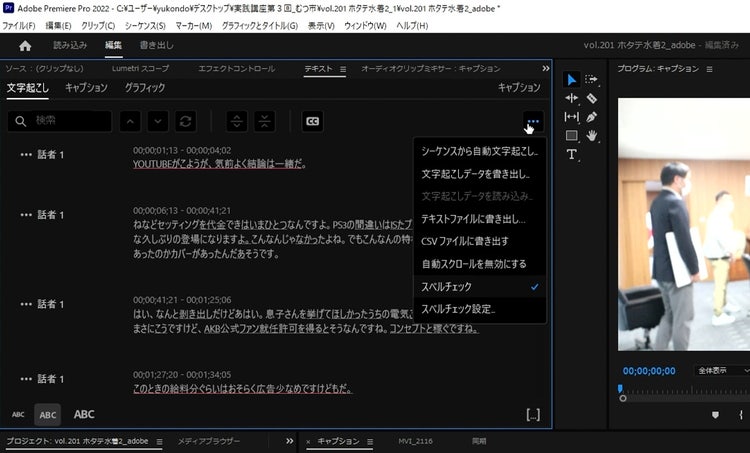Create captions with the CC button

312,121
